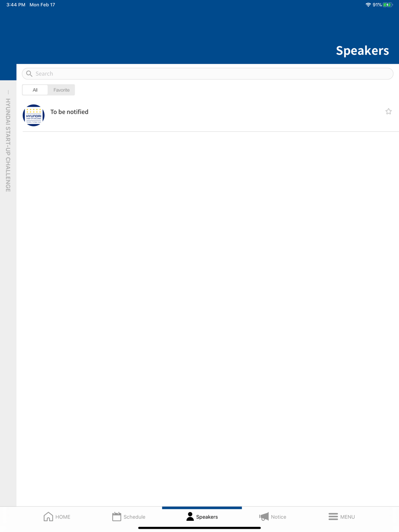Tap the HOME label in bottom bar
The width and height of the screenshot is (399, 532).
63,517
